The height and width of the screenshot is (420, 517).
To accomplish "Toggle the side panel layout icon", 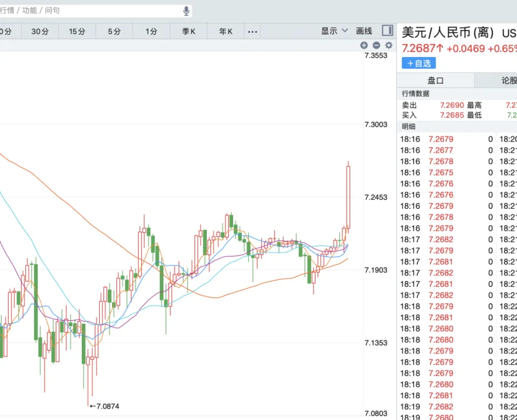I will (387, 31).
